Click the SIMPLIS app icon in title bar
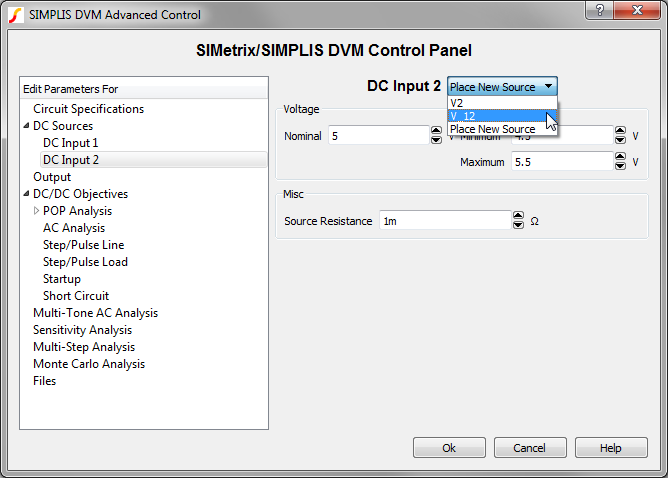Image resolution: width=668 pixels, height=478 pixels. point(15,15)
